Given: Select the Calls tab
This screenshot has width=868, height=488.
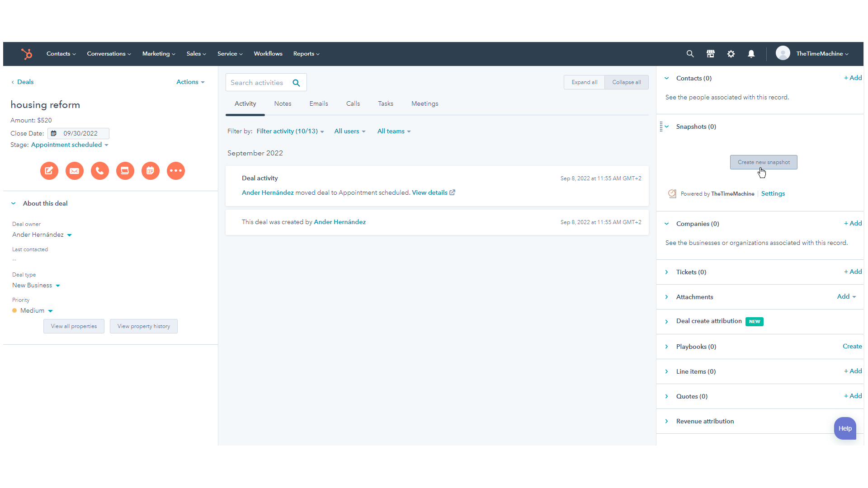Looking at the screenshot, I should click(353, 103).
